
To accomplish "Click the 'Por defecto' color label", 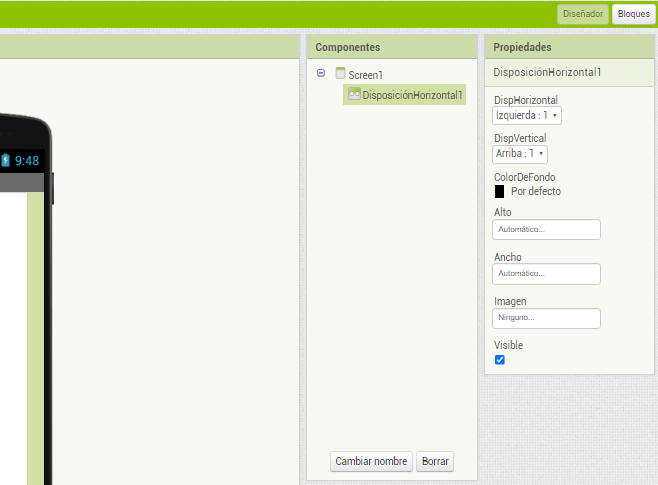I will tap(536, 191).
